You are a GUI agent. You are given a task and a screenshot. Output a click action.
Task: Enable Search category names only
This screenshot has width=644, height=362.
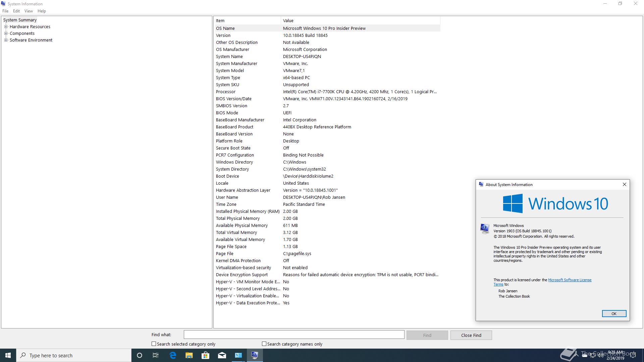point(264,344)
